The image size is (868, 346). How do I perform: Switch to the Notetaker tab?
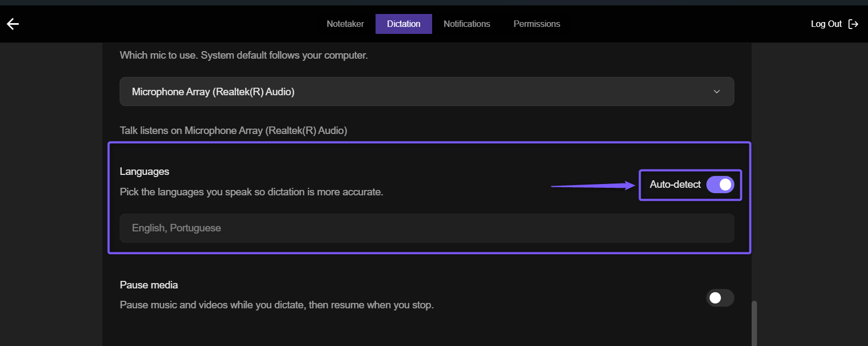click(345, 24)
